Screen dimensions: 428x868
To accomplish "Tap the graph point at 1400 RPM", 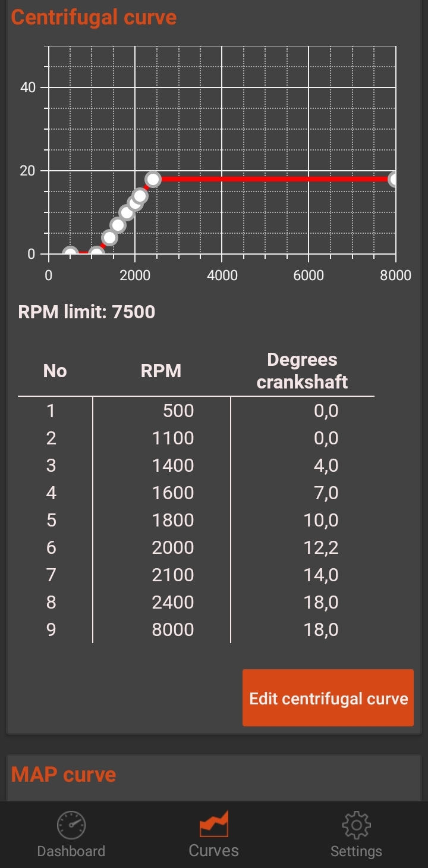I will pos(109,238).
